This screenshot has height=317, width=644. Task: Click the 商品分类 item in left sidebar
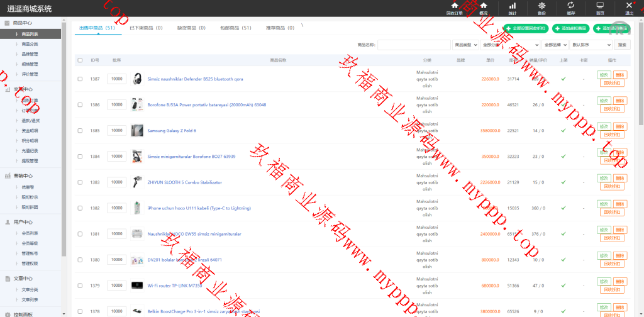point(30,44)
